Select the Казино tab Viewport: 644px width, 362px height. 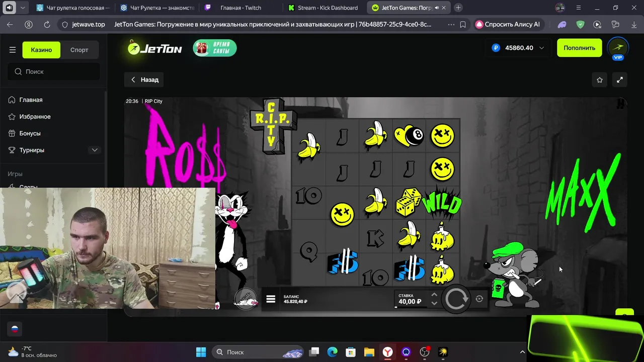pos(41,50)
